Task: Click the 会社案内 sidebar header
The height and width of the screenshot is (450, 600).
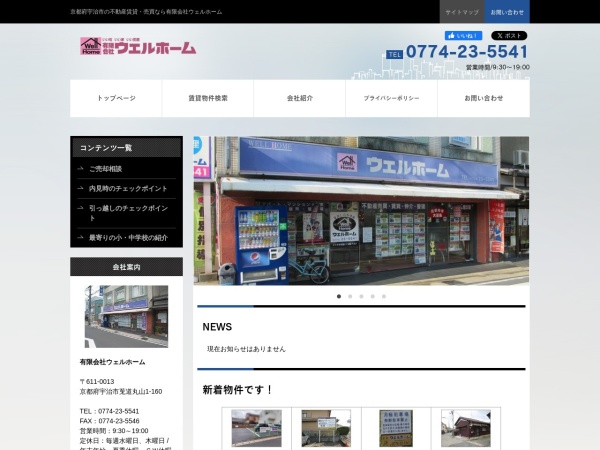Action: (126, 267)
